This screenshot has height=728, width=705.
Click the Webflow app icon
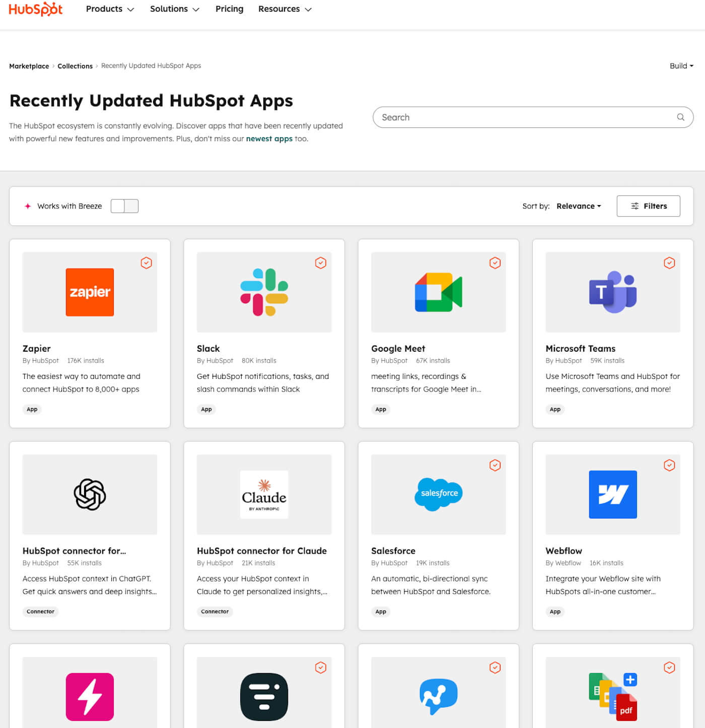[612, 494]
